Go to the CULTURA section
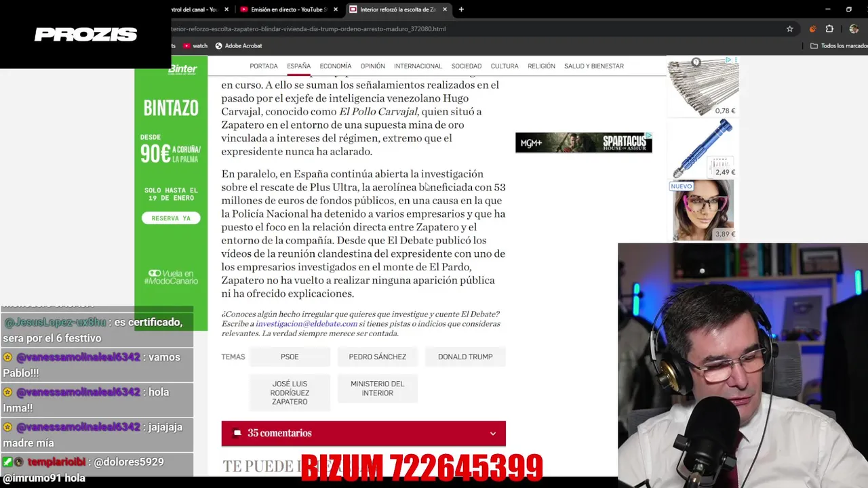The height and width of the screenshot is (488, 868). click(x=505, y=66)
